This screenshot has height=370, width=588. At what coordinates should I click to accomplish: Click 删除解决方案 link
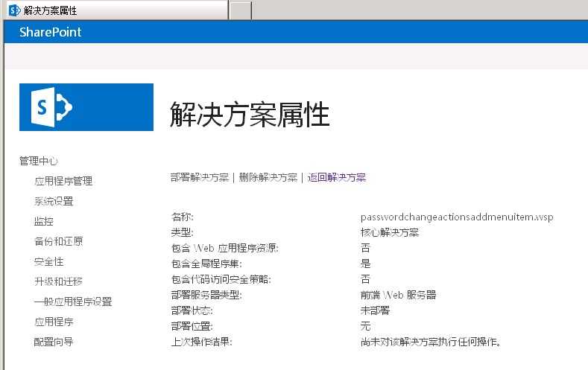[268, 177]
